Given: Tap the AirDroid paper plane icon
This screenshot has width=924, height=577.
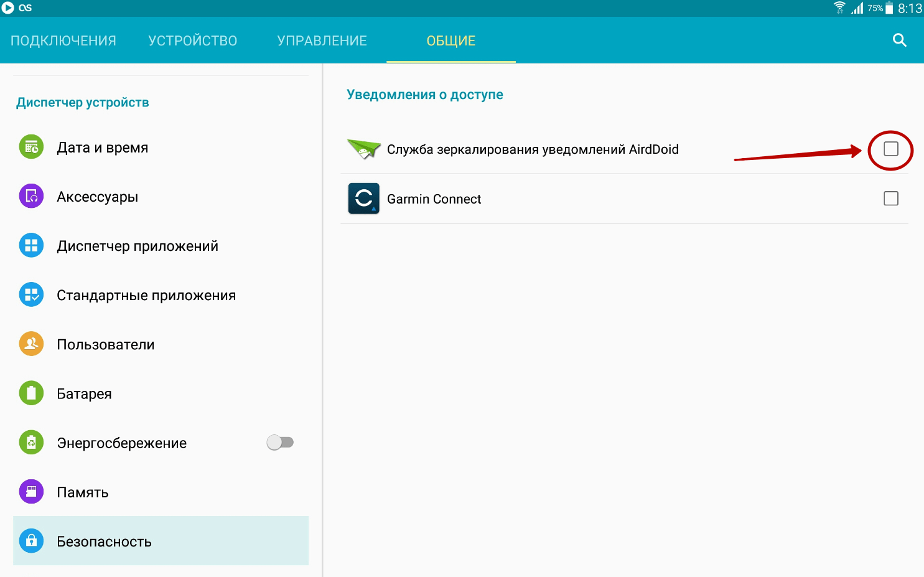Looking at the screenshot, I should tap(363, 149).
